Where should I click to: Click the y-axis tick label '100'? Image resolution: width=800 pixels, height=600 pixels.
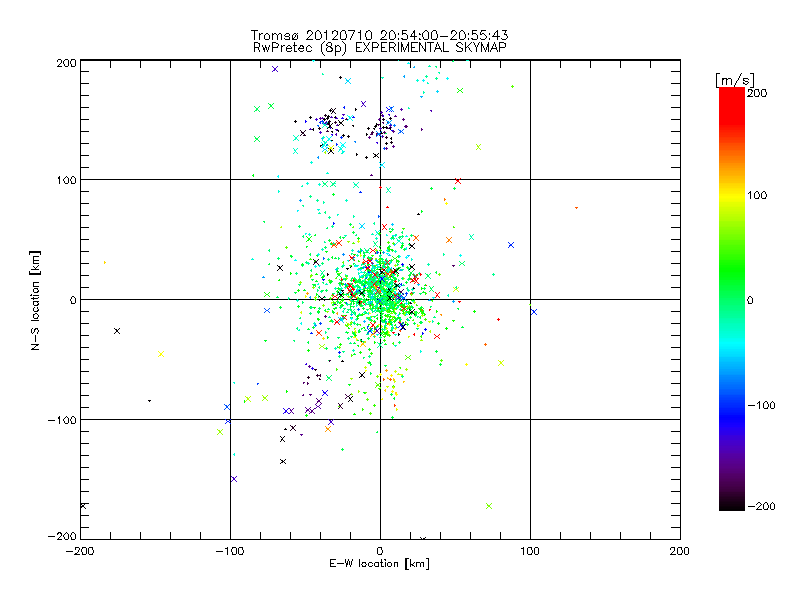[66, 180]
